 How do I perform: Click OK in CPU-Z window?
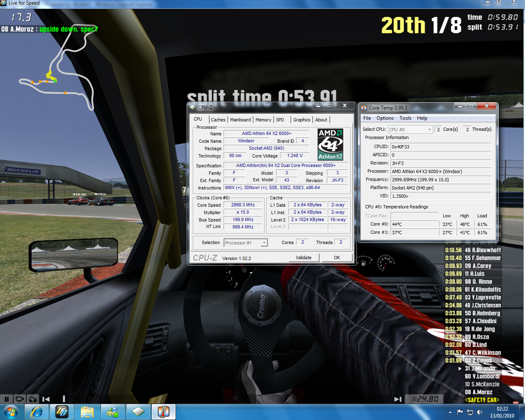(337, 258)
